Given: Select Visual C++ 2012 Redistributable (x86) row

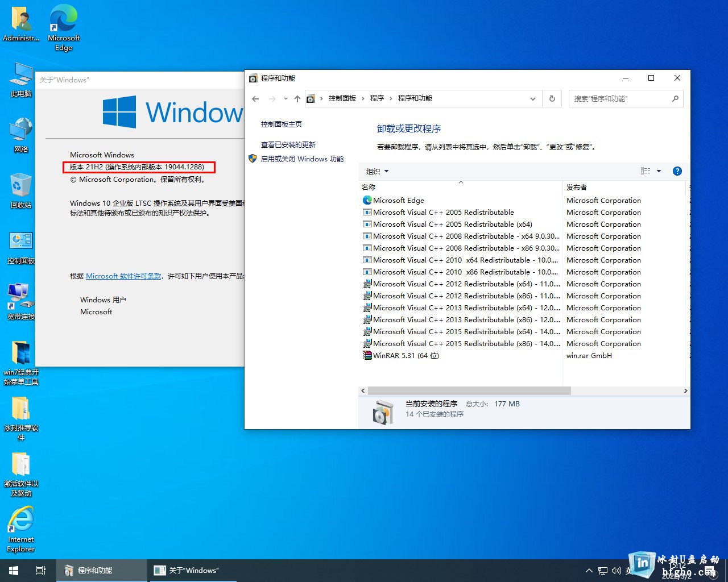Looking at the screenshot, I should pos(461,296).
